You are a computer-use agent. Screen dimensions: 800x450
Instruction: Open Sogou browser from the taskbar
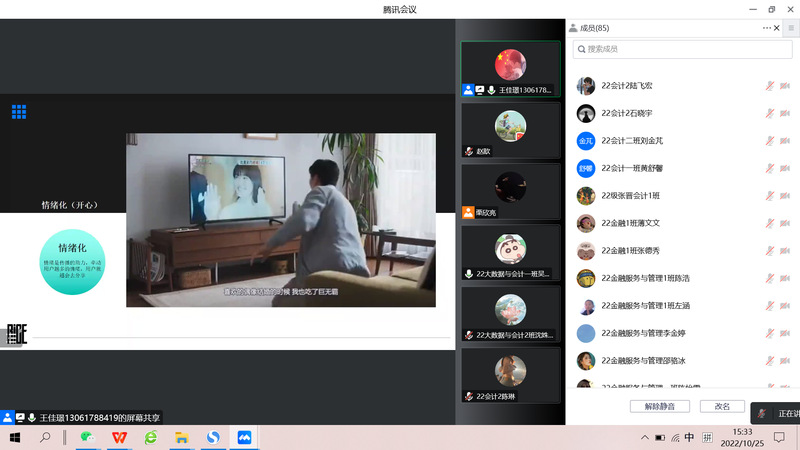pyautogui.click(x=212, y=437)
